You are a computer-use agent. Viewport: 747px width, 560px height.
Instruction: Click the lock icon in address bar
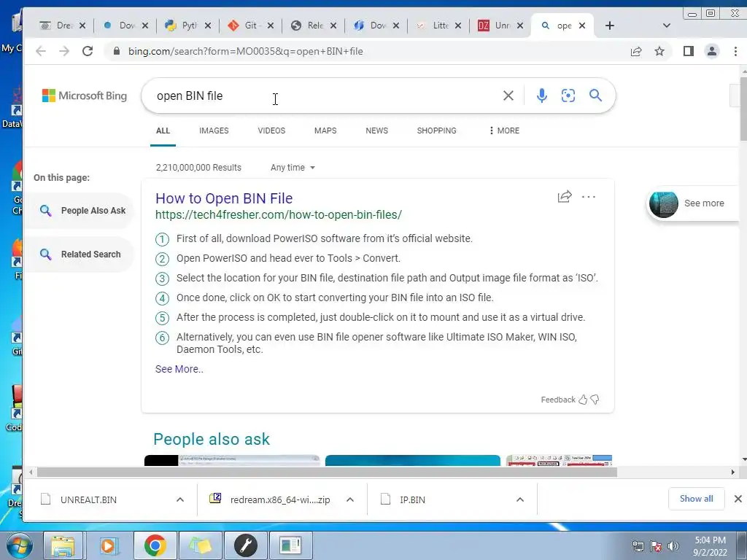pyautogui.click(x=116, y=51)
